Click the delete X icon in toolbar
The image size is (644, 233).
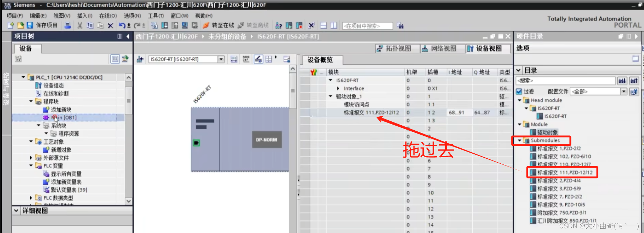point(110,25)
